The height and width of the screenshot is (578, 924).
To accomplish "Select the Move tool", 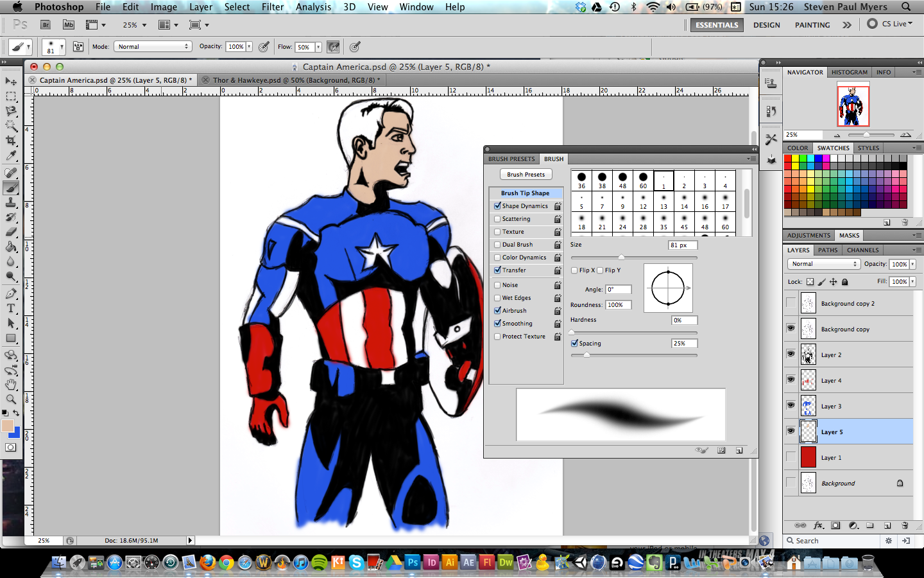I will point(11,82).
